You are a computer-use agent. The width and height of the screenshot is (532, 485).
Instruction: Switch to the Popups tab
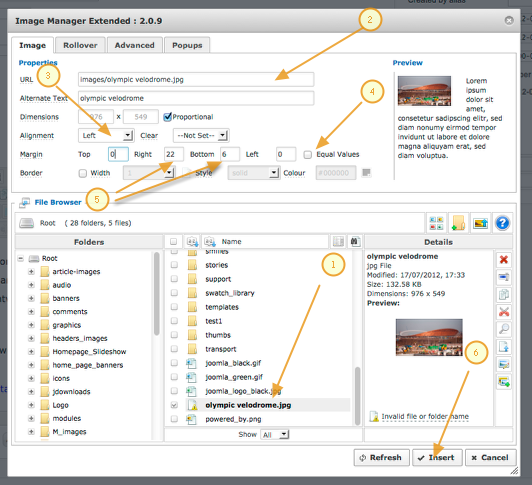(x=187, y=45)
